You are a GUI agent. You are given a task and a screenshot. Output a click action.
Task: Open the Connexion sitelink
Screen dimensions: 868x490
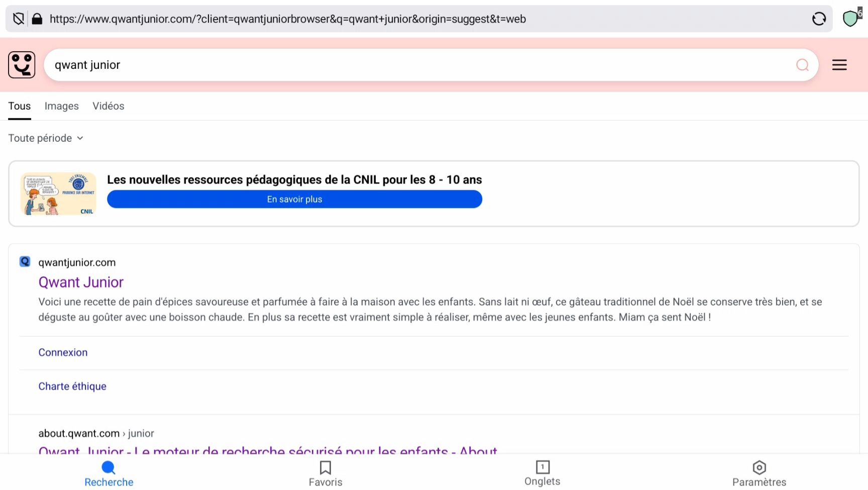pos(63,352)
